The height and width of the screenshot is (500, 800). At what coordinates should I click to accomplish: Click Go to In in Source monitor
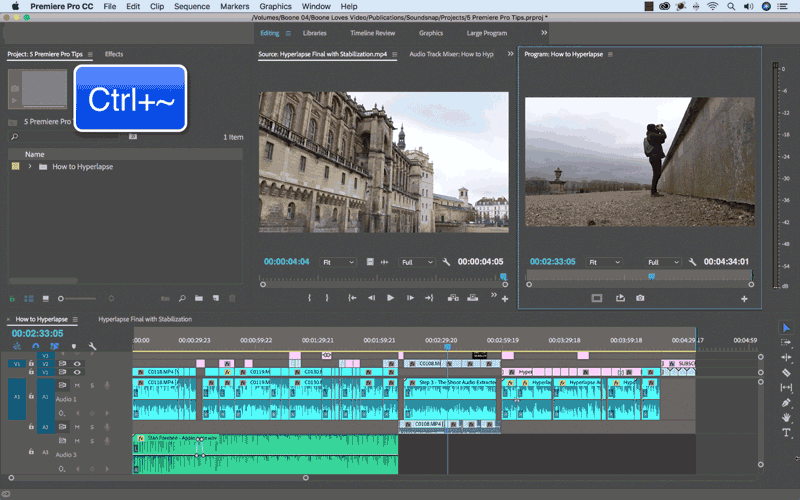click(352, 298)
